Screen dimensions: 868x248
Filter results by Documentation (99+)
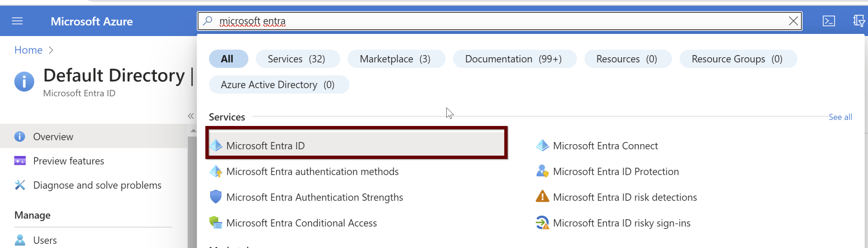515,59
